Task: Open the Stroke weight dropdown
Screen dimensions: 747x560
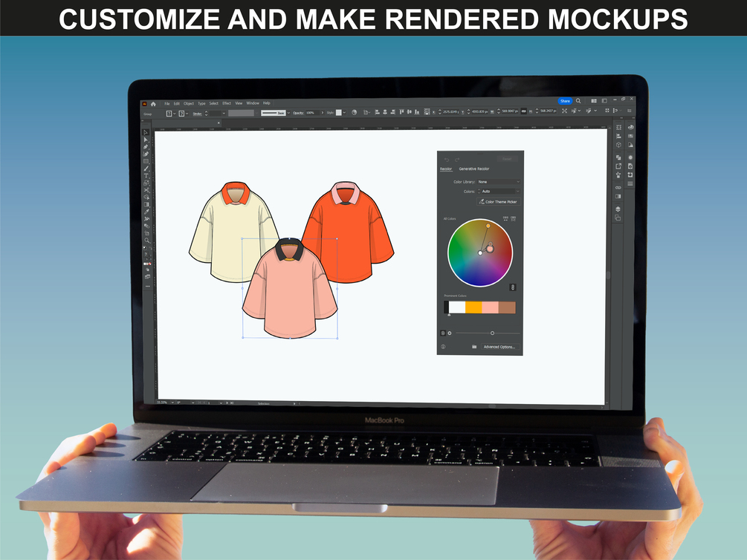Action: coord(224,114)
